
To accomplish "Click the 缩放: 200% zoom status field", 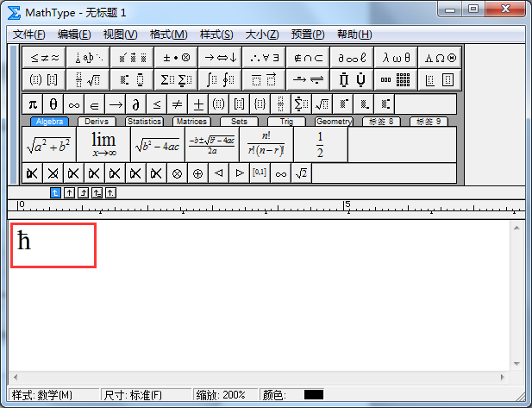I will (x=224, y=395).
